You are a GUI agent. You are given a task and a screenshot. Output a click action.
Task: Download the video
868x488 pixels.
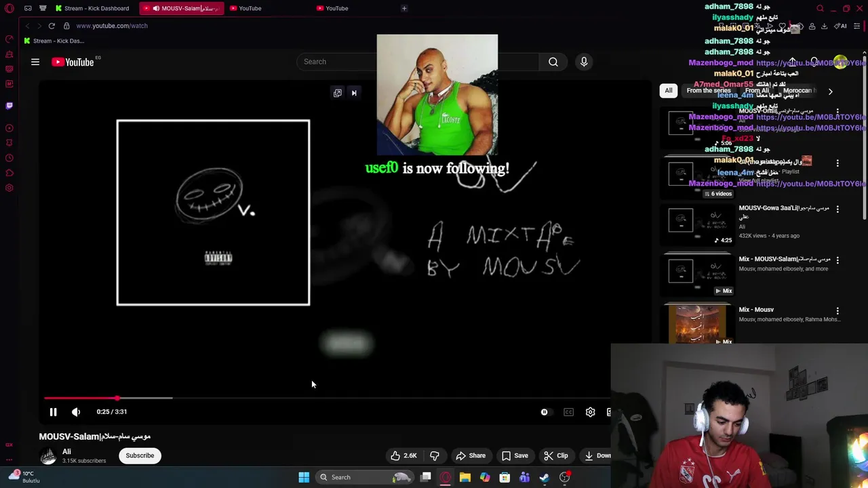click(595, 455)
